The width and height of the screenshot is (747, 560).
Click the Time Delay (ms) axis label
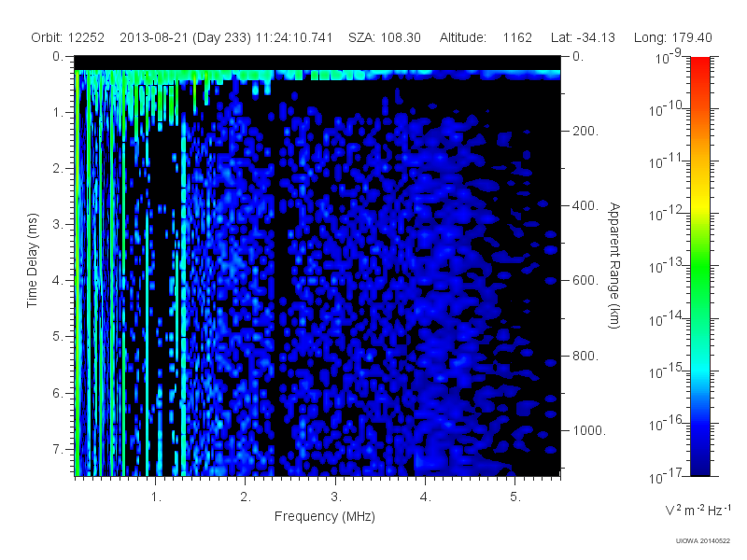(x=32, y=260)
